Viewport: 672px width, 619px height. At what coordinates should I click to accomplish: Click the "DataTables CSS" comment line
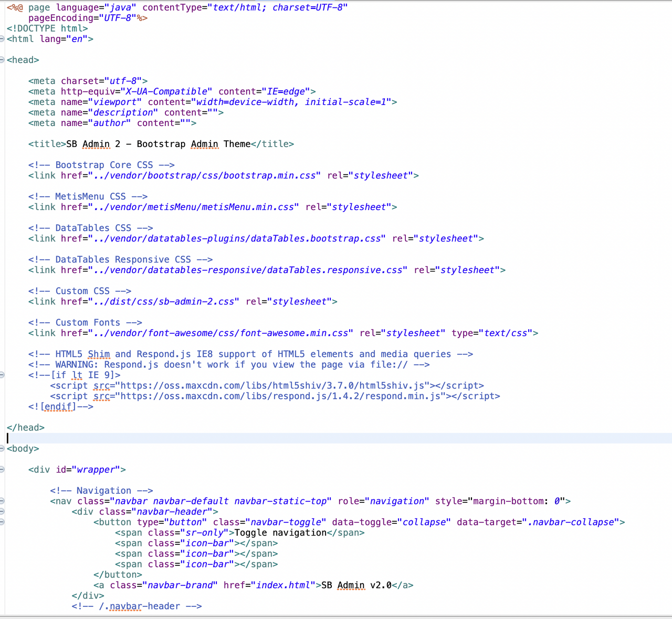(91, 228)
